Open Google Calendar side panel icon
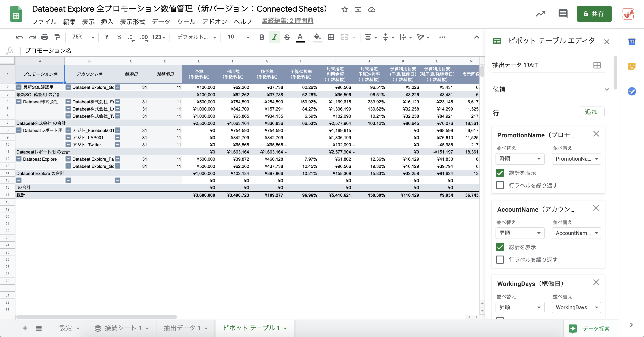The image size is (644, 337). click(632, 41)
